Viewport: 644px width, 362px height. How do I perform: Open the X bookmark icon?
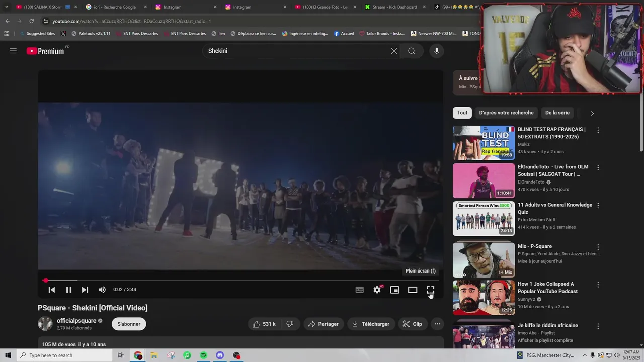pyautogui.click(x=63, y=34)
